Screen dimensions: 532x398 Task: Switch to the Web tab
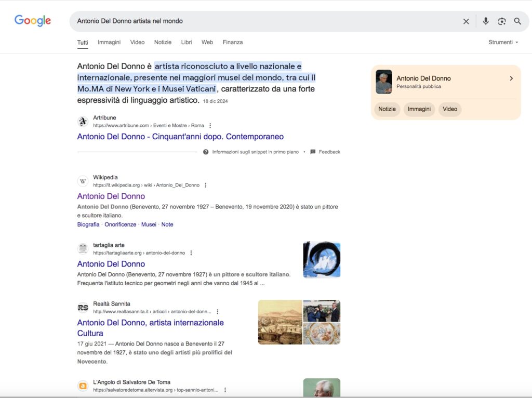207,43
